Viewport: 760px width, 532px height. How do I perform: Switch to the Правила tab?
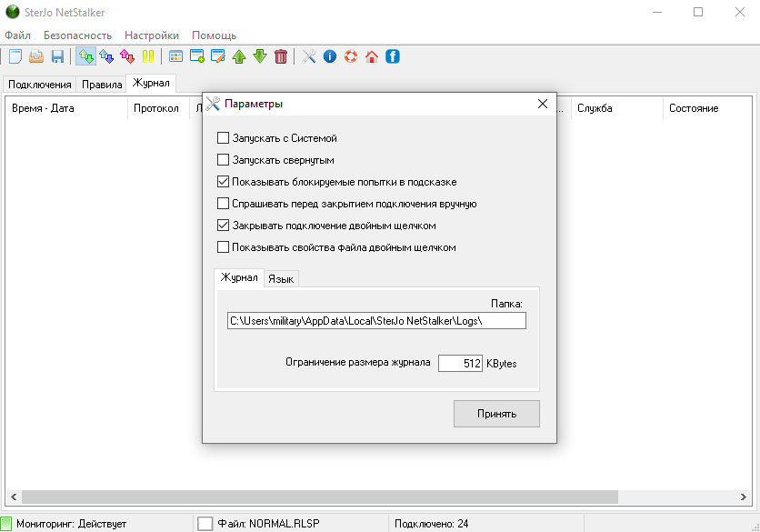pos(102,85)
